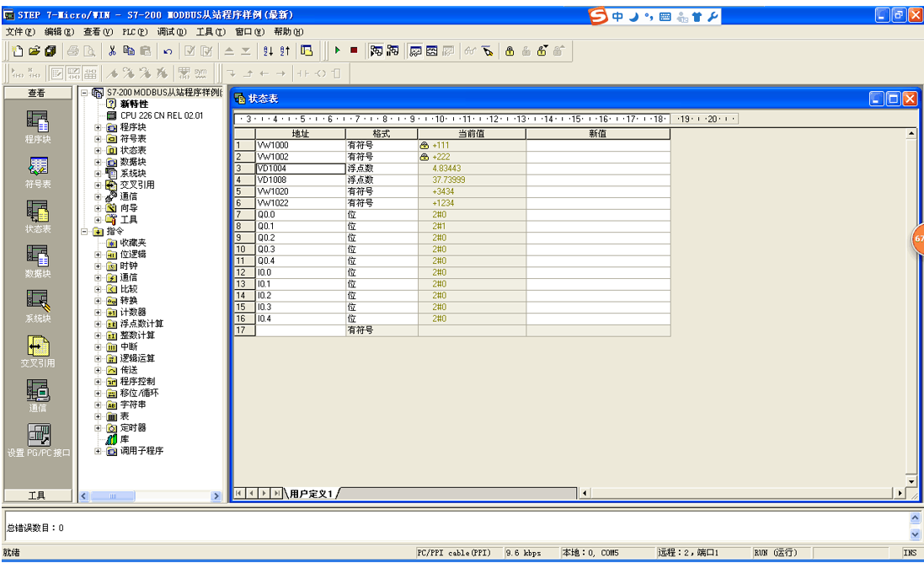The width and height of the screenshot is (924, 563).
Task: Click the current value 37.73999
Action: (x=448, y=180)
